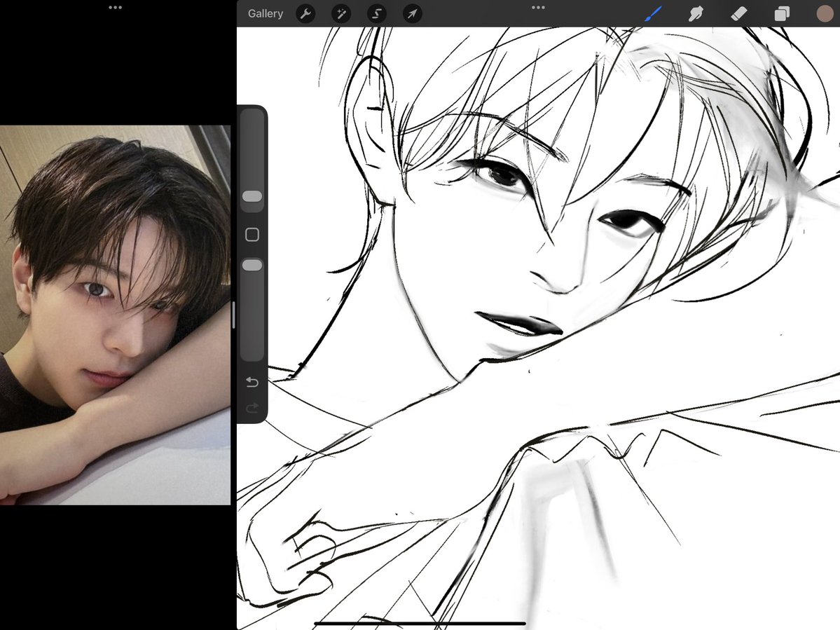Image resolution: width=840 pixels, height=630 pixels.
Task: Select the Smudge finger tool
Action: pos(696,13)
